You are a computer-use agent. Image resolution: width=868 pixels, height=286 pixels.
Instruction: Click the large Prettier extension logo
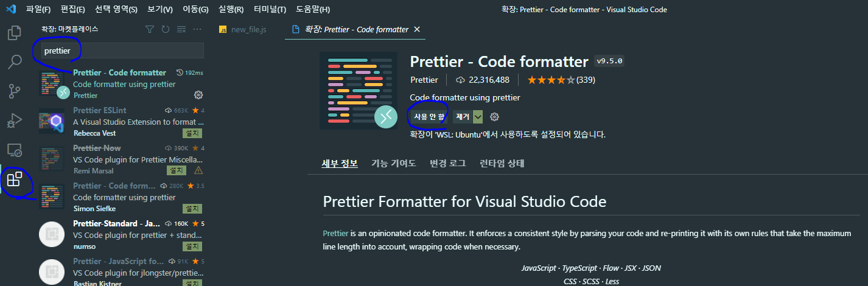pyautogui.click(x=359, y=90)
